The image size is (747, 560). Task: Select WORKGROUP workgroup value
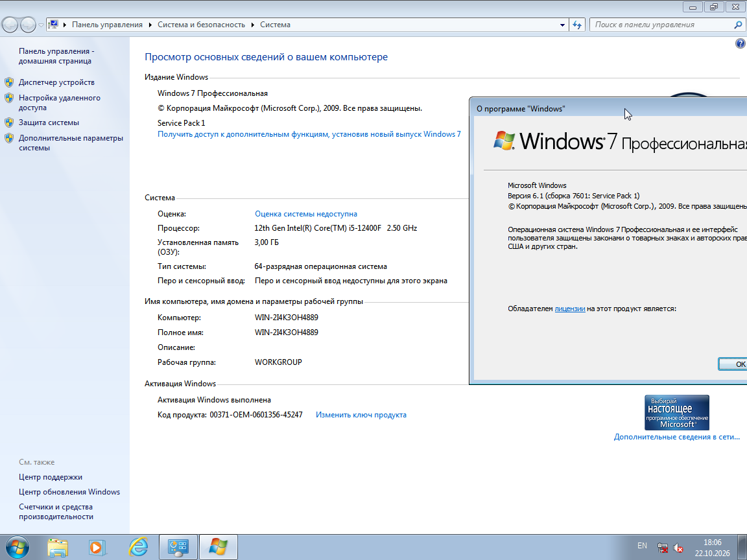[278, 362]
